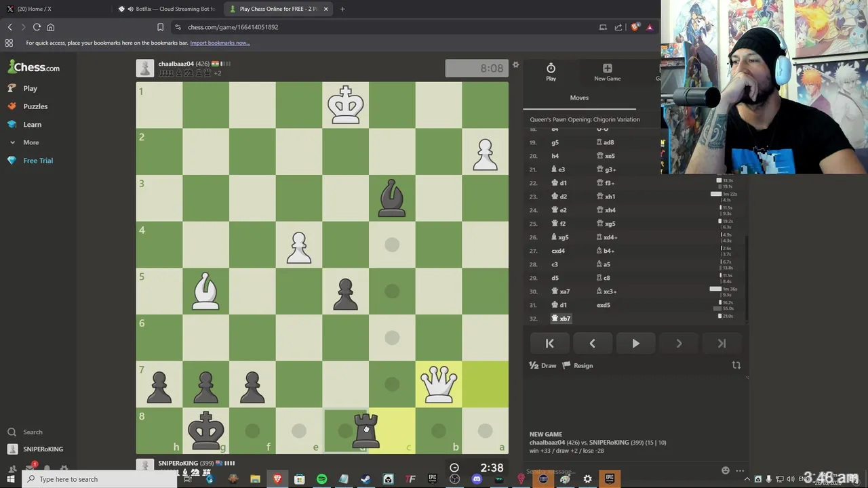The image size is (868, 488).
Task: Click the white king on row 1
Action: pos(346,105)
